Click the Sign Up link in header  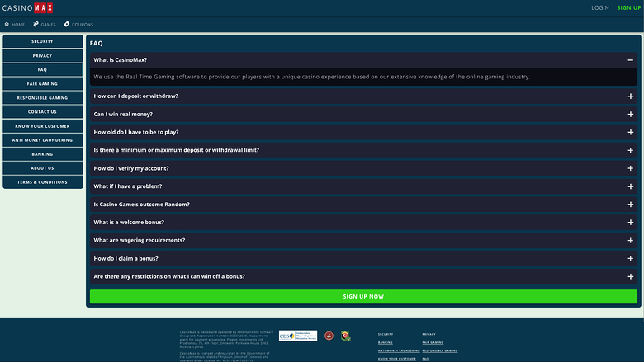tap(629, 7)
